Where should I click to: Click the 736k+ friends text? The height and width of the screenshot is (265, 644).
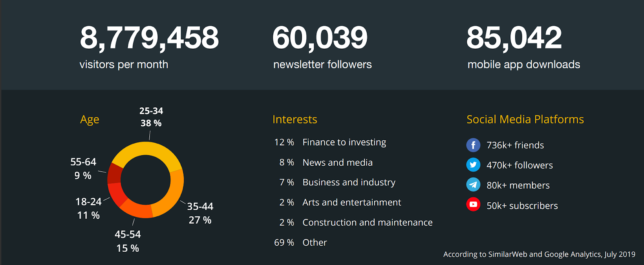pyautogui.click(x=515, y=145)
